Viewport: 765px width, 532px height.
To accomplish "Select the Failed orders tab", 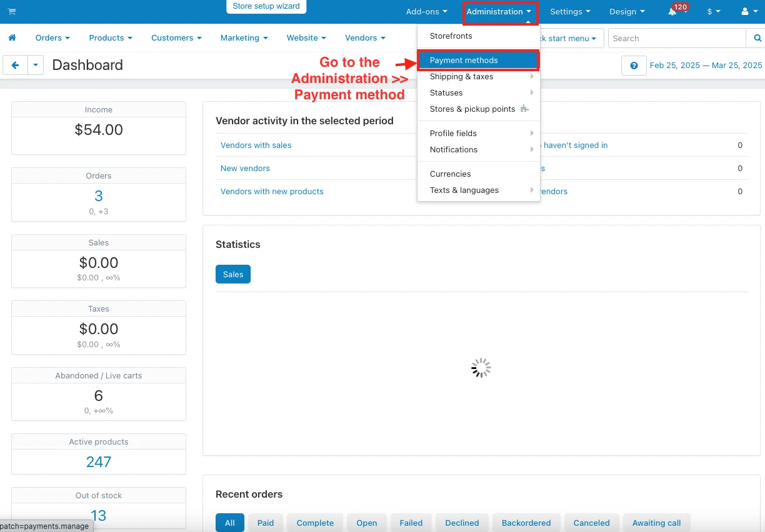I will point(411,523).
